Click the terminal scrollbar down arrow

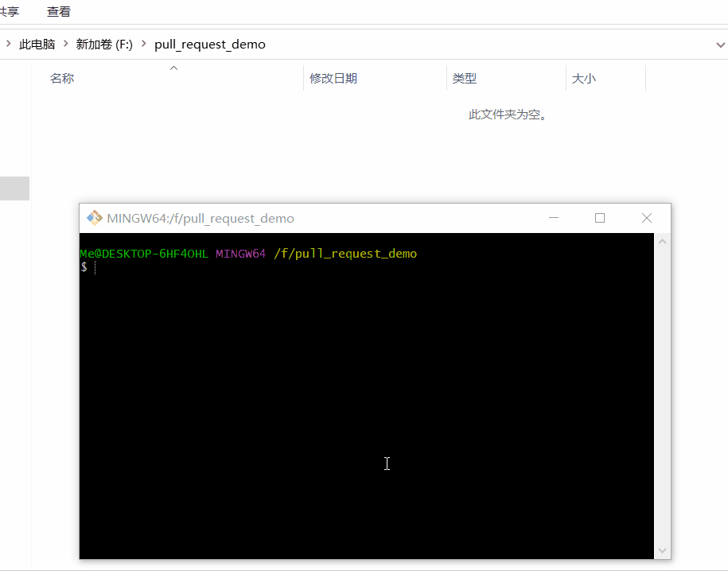(663, 550)
